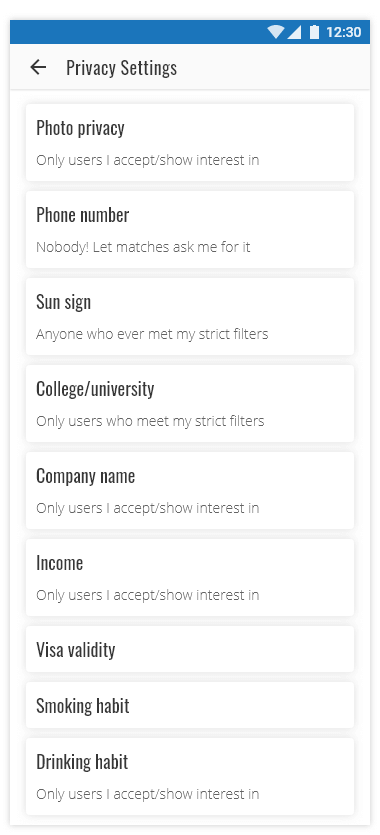The width and height of the screenshot is (380, 835).
Task: Open the Income privacy setting
Action: [190, 577]
